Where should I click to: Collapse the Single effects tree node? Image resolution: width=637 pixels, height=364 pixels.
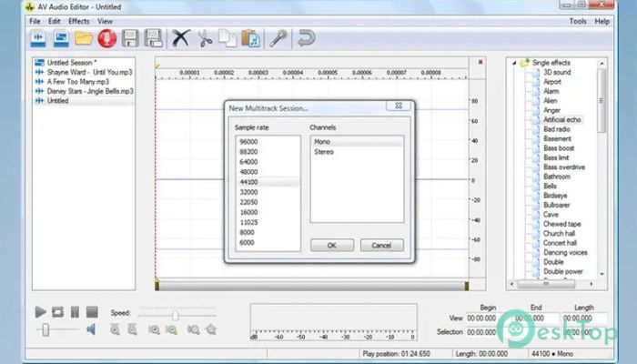click(514, 63)
